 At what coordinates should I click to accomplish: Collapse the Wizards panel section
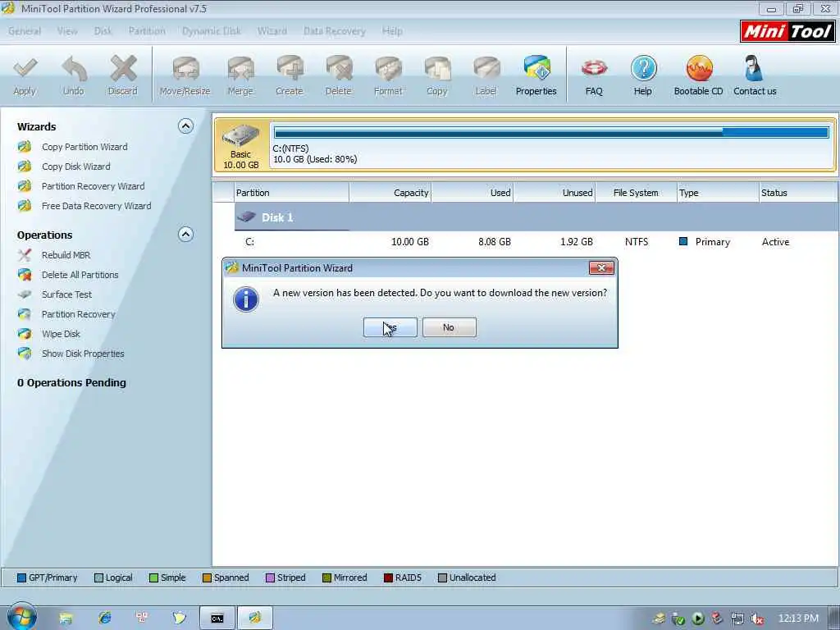coord(185,126)
